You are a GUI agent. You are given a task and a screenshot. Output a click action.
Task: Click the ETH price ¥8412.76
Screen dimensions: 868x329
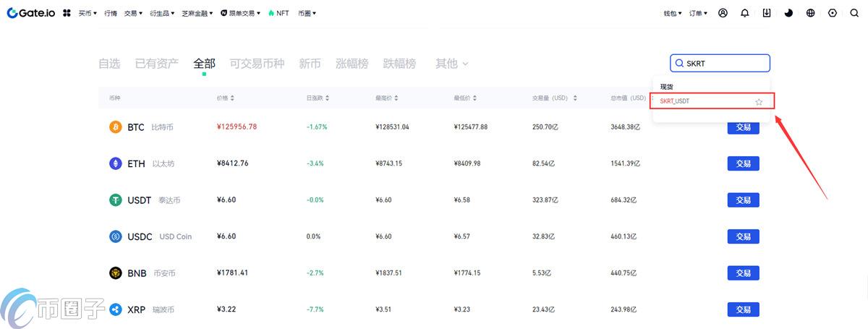tap(232, 163)
